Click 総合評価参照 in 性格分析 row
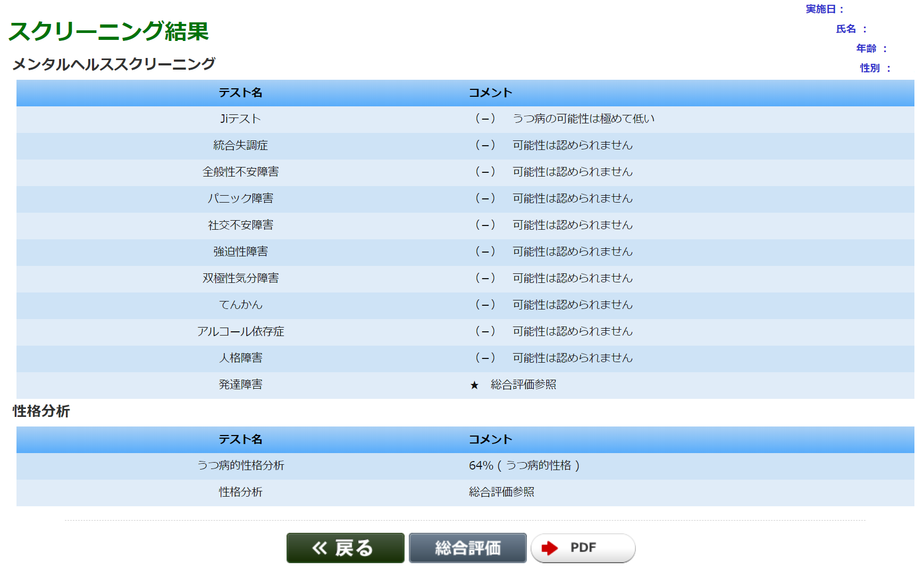The height and width of the screenshot is (569, 924). pyautogui.click(x=501, y=492)
